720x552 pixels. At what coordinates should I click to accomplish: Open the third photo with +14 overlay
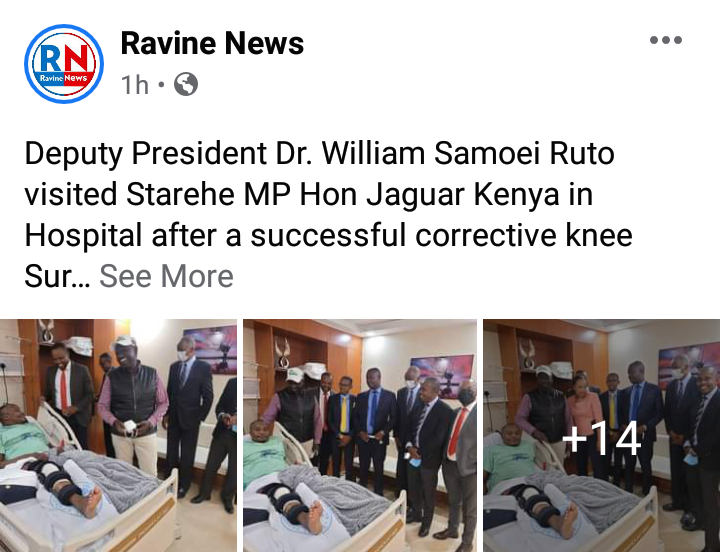[x=602, y=435]
